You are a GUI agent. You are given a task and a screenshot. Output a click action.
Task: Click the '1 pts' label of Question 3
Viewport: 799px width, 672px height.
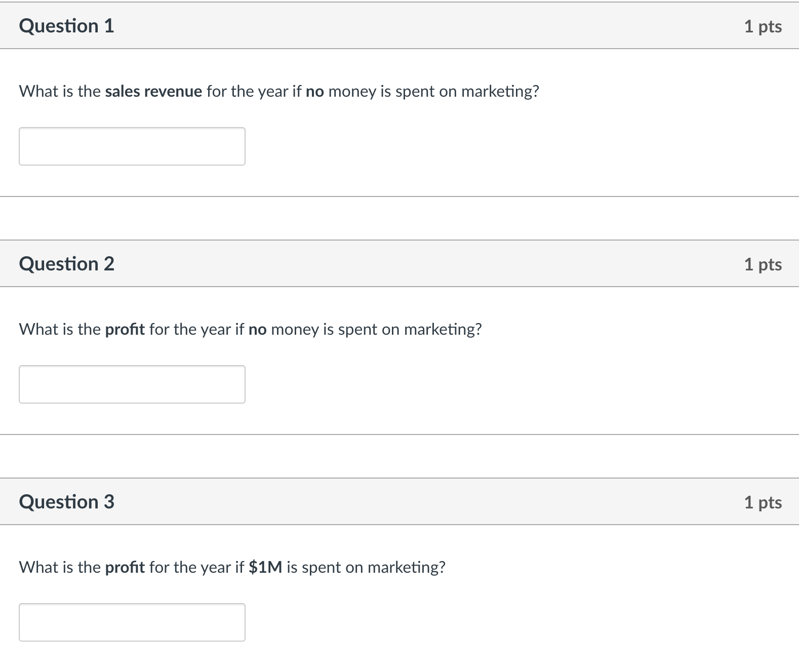(x=763, y=502)
